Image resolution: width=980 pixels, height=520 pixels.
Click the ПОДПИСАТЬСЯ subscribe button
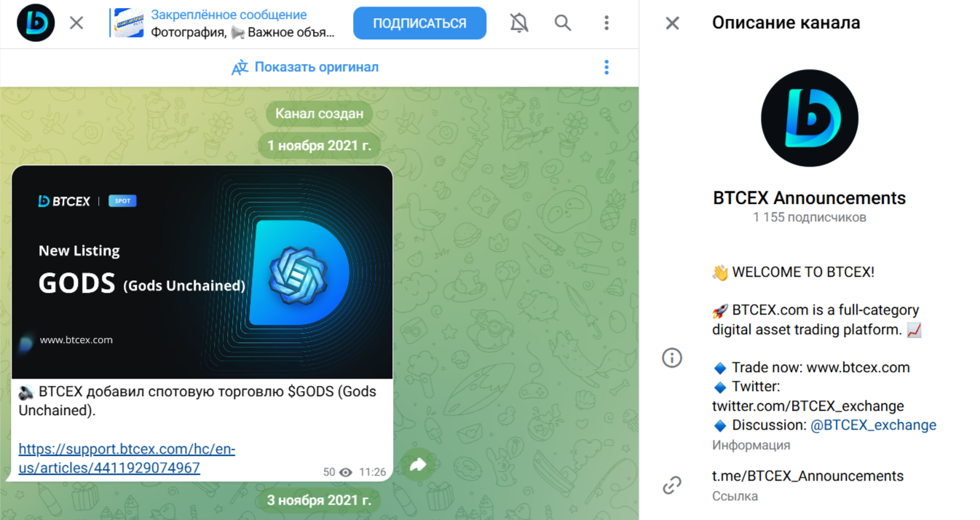point(419,23)
